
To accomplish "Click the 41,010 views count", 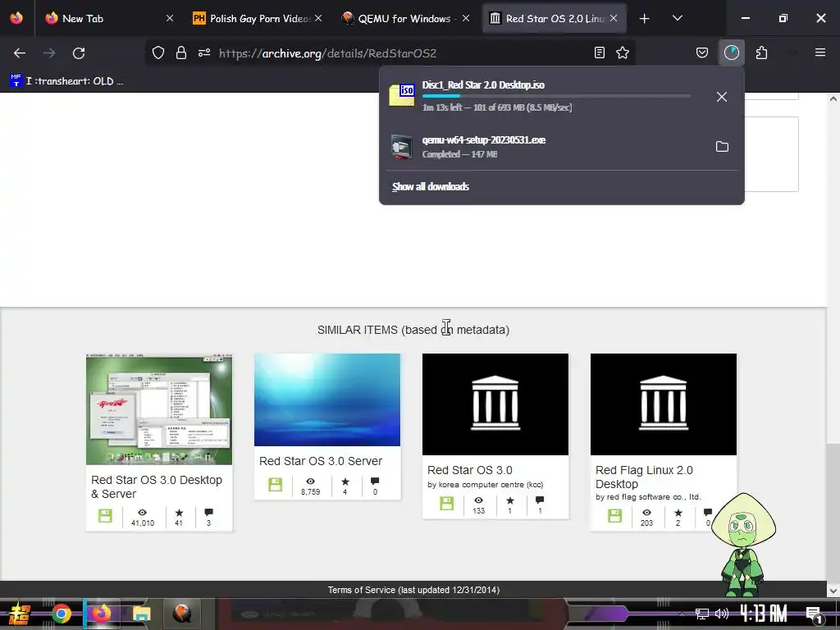I will [x=143, y=518].
